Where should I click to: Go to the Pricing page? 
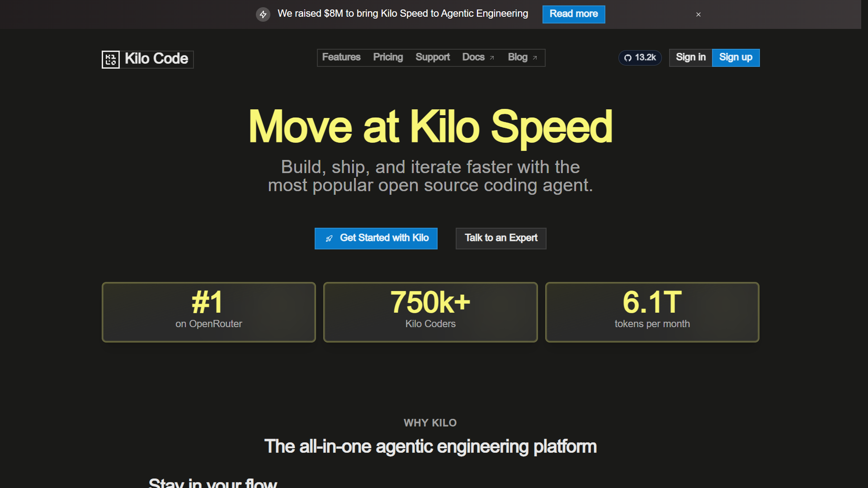(x=388, y=57)
